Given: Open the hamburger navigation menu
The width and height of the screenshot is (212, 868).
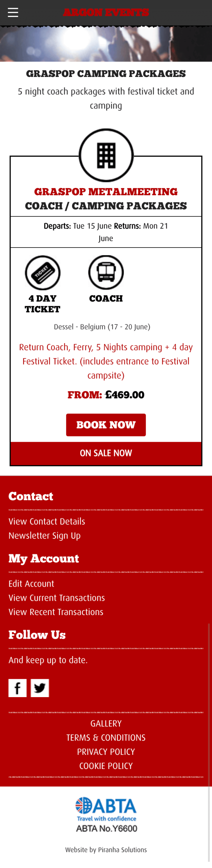Looking at the screenshot, I should 13,13.
